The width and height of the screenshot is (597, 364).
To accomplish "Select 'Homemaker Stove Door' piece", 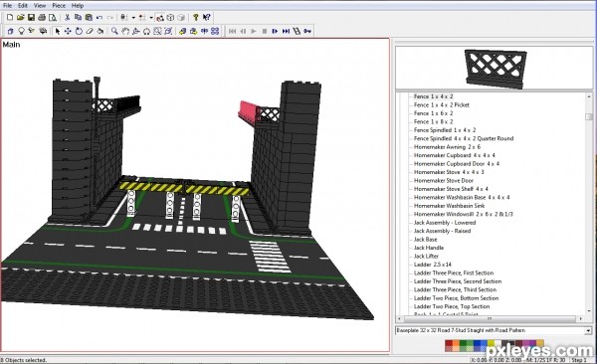I will pos(444,180).
